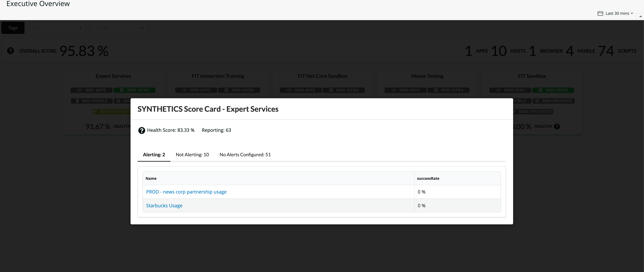The height and width of the screenshot is (272, 644).
Task: Open PROD - news corp partnership usage link
Action: click(186, 192)
